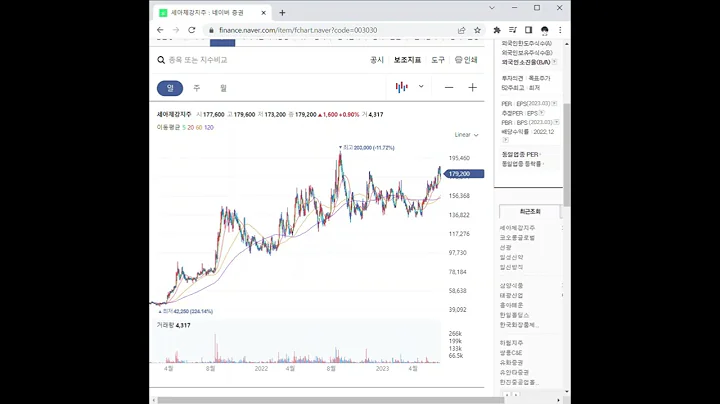Toggle the 60-day moving average line

pos(199,128)
